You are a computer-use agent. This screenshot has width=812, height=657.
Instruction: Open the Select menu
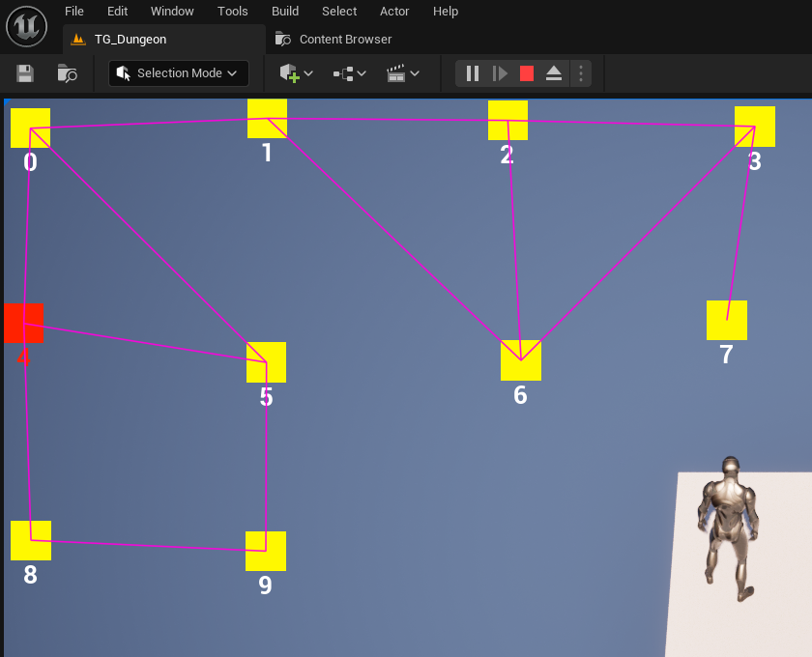tap(339, 12)
